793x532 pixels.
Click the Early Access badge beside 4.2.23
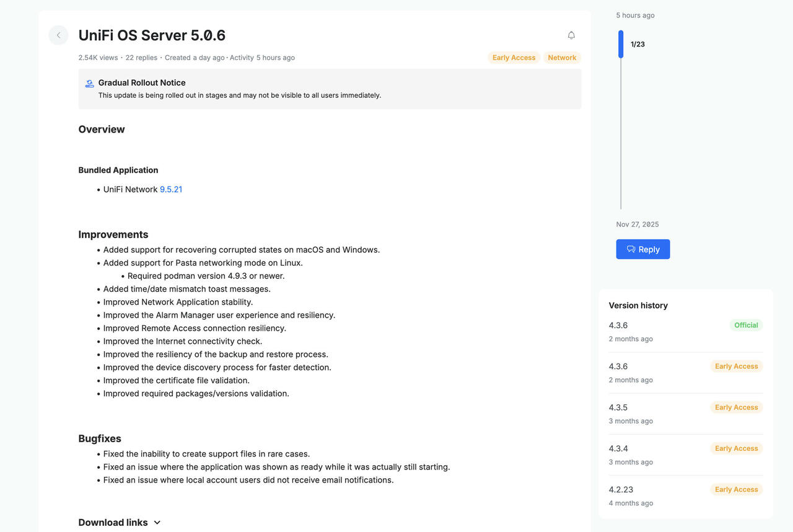(736, 489)
